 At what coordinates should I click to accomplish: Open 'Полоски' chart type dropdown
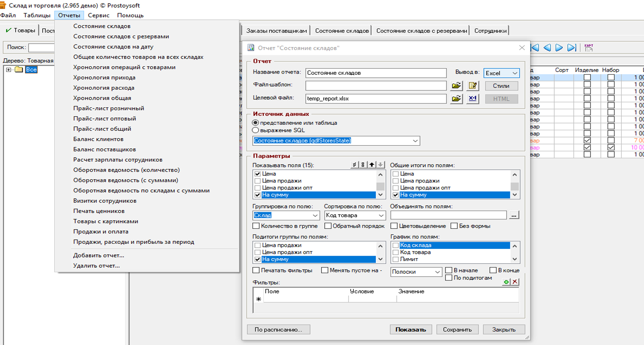(x=438, y=272)
